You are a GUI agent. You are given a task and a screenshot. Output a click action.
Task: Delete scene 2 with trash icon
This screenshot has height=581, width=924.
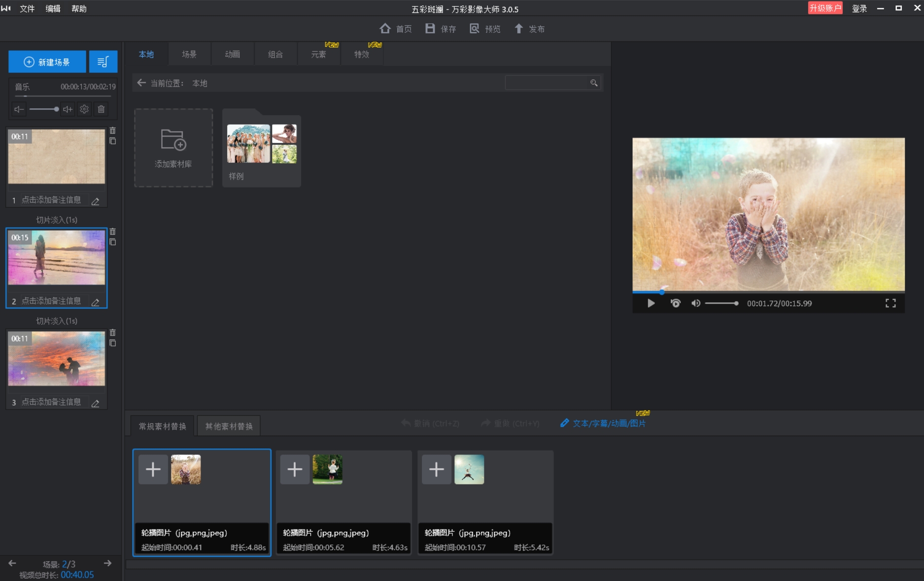tap(113, 232)
